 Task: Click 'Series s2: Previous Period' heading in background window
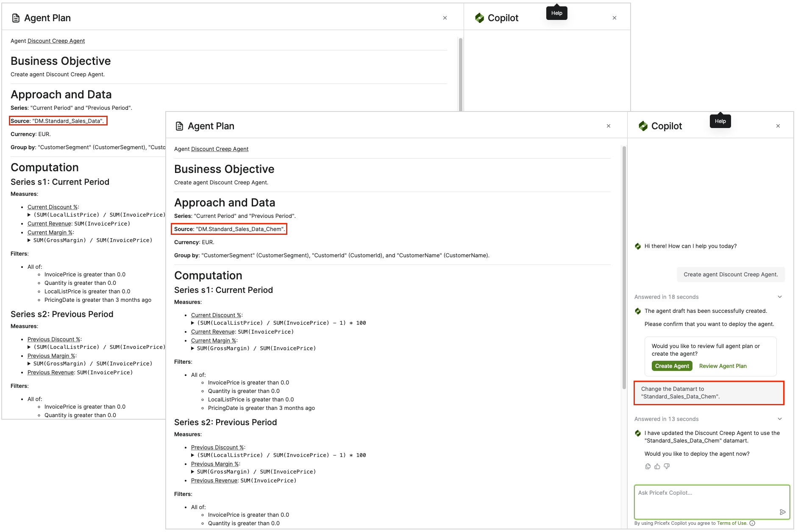(62, 314)
